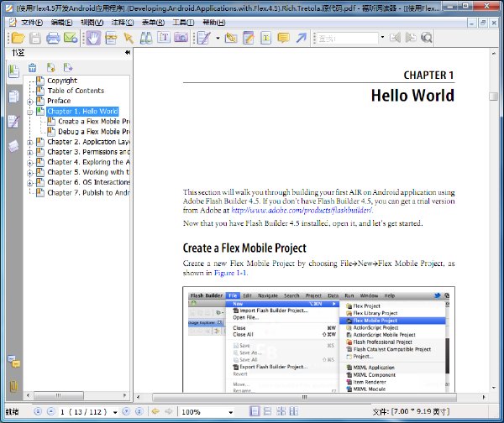Show the pages thumbnail panel tab

click(13, 97)
